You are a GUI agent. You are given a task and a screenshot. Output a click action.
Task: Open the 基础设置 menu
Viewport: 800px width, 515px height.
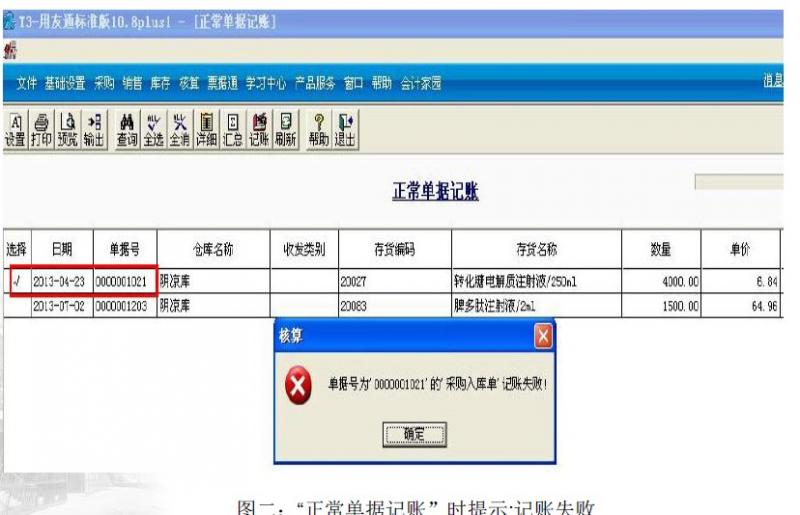(x=65, y=83)
